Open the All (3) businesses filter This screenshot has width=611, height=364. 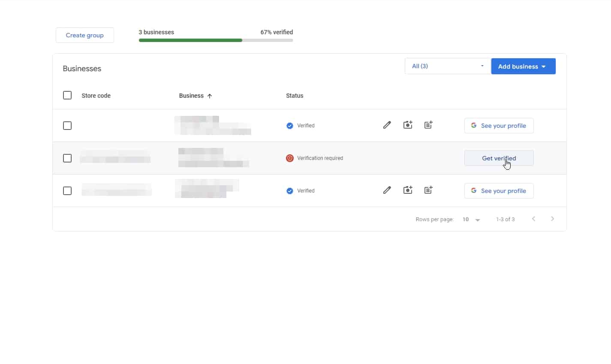447,66
